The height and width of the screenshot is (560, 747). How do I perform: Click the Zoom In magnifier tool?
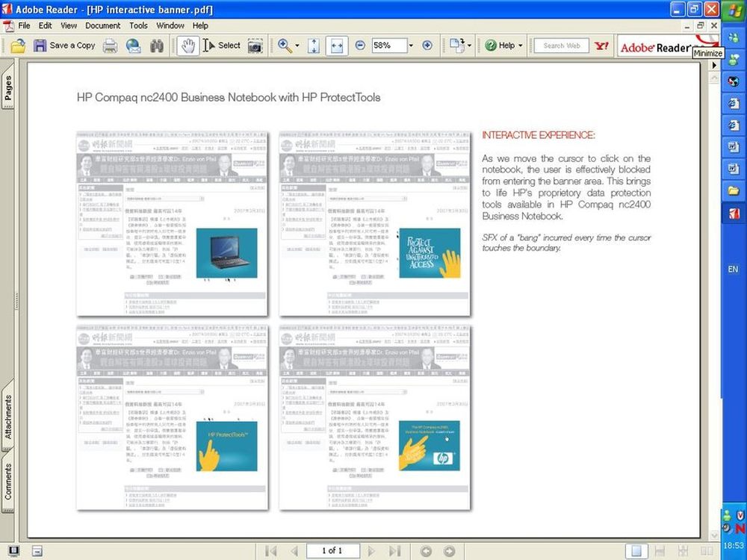pyautogui.click(x=285, y=46)
